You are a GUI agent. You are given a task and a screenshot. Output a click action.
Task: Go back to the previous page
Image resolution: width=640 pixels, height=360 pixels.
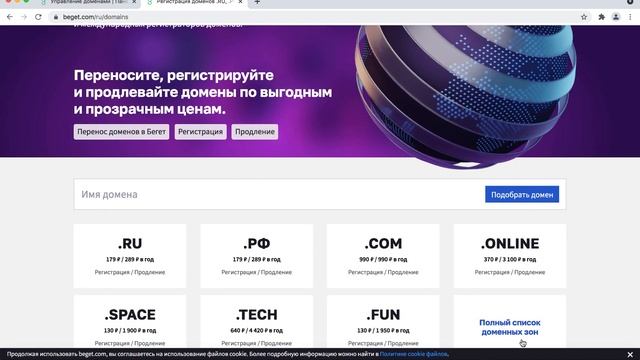pyautogui.click(x=10, y=17)
